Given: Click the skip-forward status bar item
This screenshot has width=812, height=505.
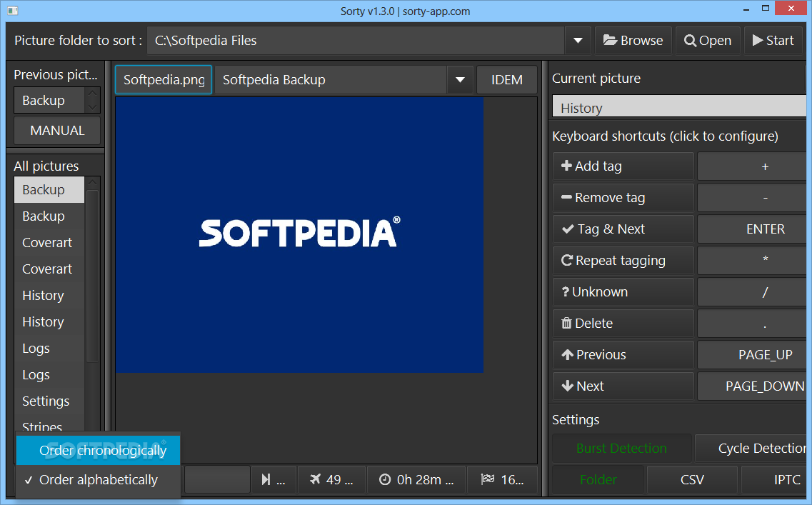Looking at the screenshot, I should [x=274, y=479].
